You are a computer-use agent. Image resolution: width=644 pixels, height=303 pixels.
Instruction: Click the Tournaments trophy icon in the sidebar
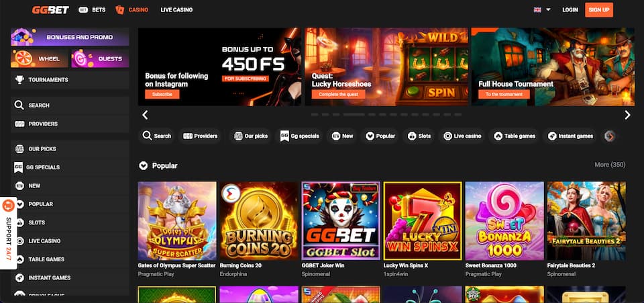coord(19,80)
